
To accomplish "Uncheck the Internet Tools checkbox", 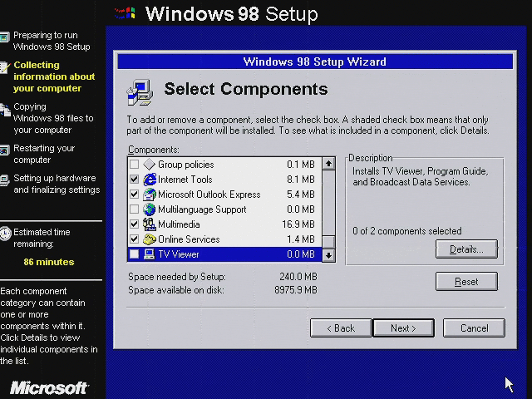I will click(x=135, y=180).
